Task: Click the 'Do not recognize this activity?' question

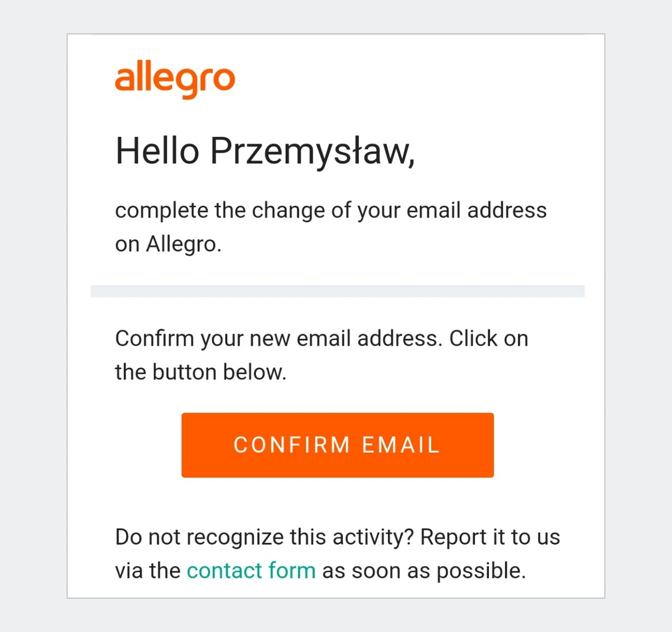Action: pyautogui.click(x=264, y=537)
